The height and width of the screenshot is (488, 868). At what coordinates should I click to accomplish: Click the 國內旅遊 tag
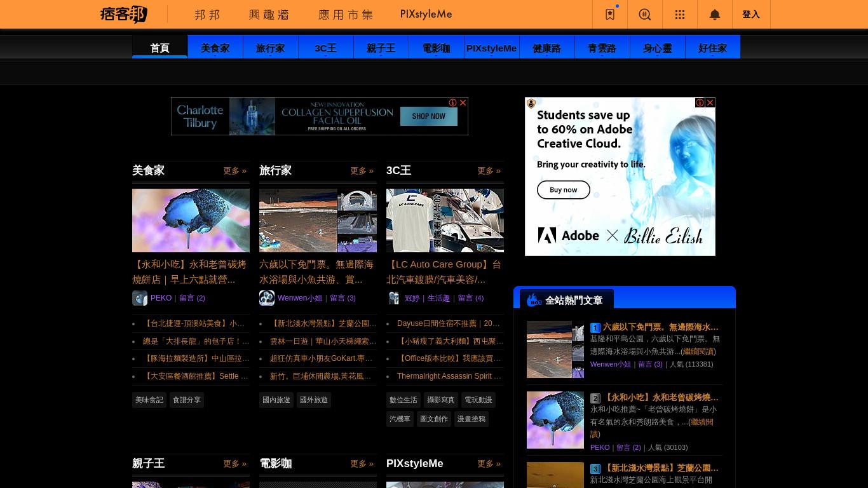276,400
